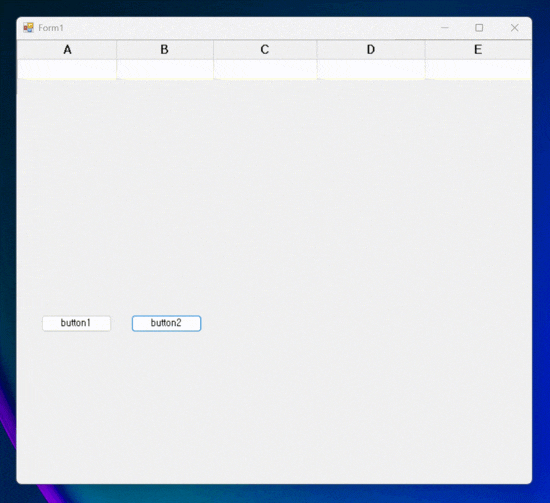550x503 pixels.
Task: Click divider between columns A and B
Action: tap(116, 50)
